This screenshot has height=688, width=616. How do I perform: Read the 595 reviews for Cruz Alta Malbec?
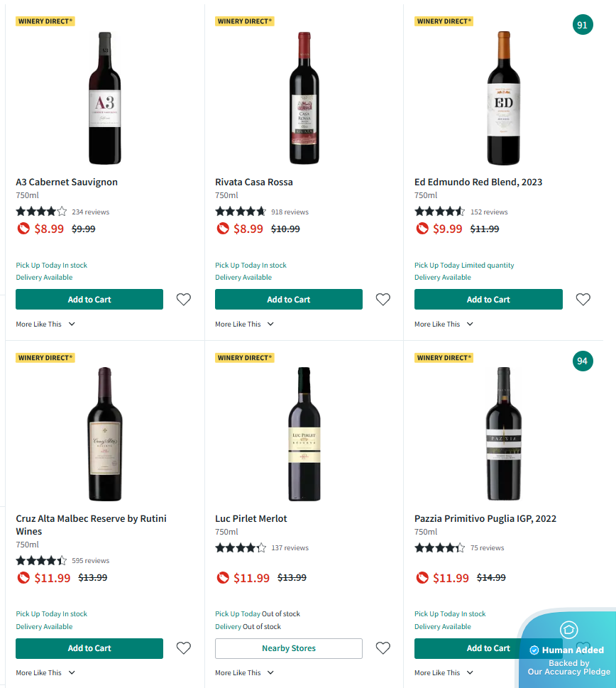[91, 561]
